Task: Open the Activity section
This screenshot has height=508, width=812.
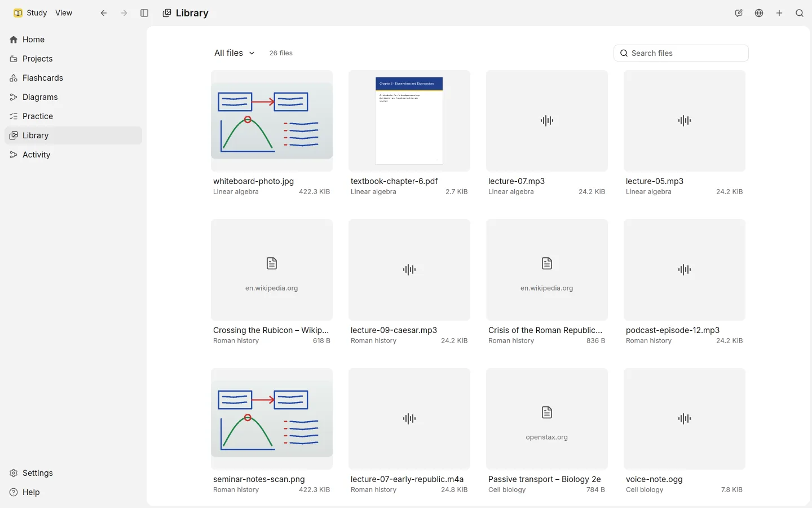Action: (x=73, y=155)
